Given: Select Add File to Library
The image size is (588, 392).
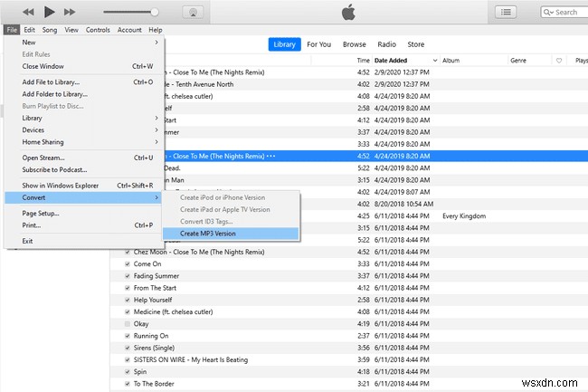Looking at the screenshot, I should (x=84, y=82).
